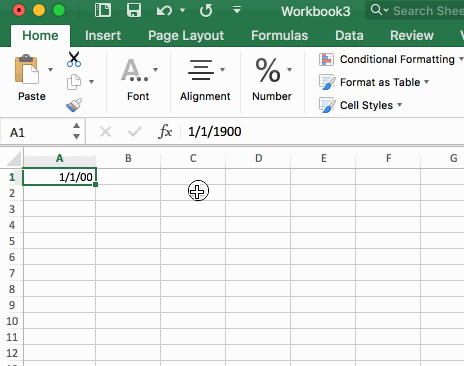The width and height of the screenshot is (464, 366).
Task: Open the Font group button
Action: coord(138,80)
